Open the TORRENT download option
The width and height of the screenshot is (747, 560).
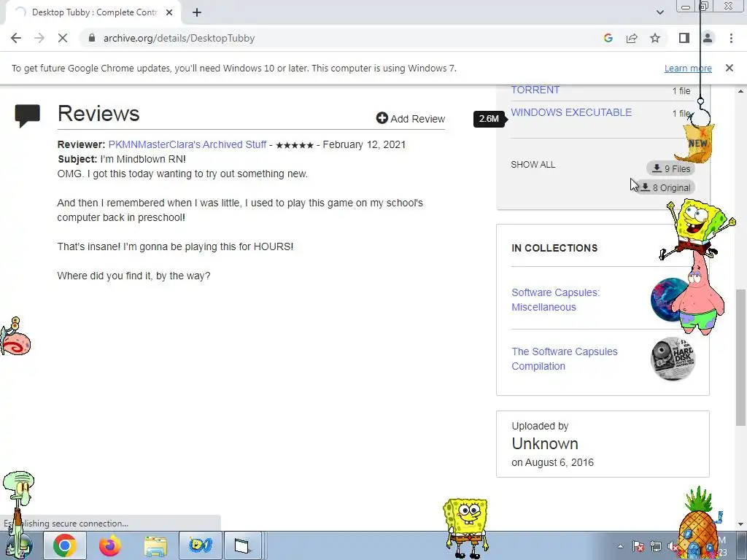535,90
